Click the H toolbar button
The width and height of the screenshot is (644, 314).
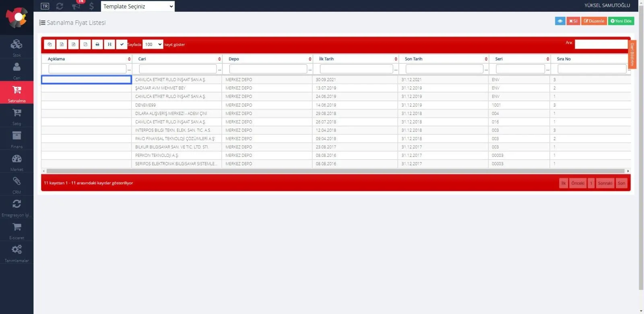click(x=109, y=44)
